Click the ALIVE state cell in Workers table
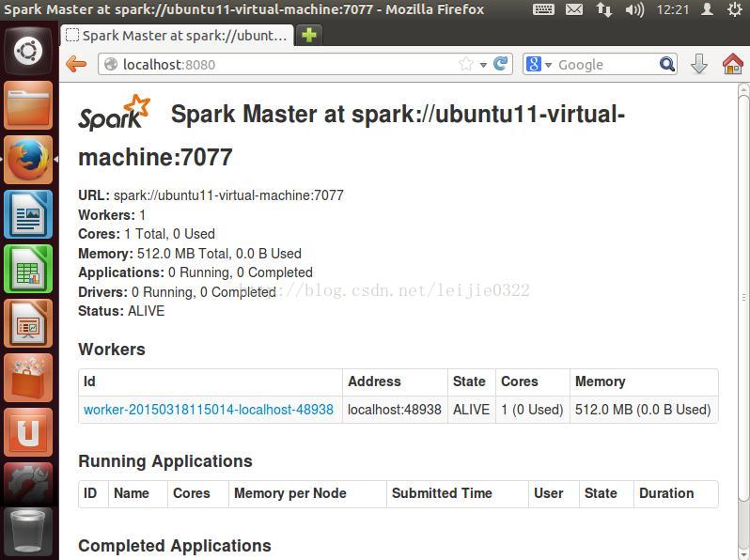750x560 pixels. pos(471,410)
